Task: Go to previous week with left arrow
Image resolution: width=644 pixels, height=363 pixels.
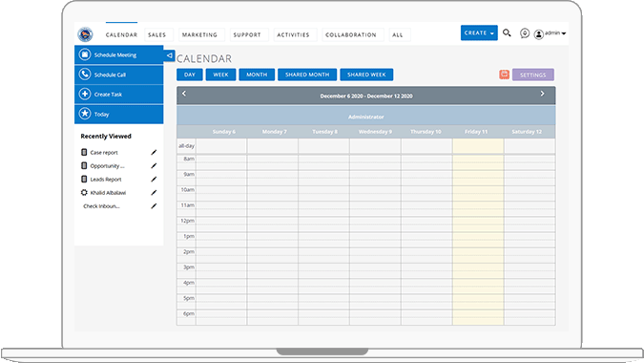Action: (184, 94)
